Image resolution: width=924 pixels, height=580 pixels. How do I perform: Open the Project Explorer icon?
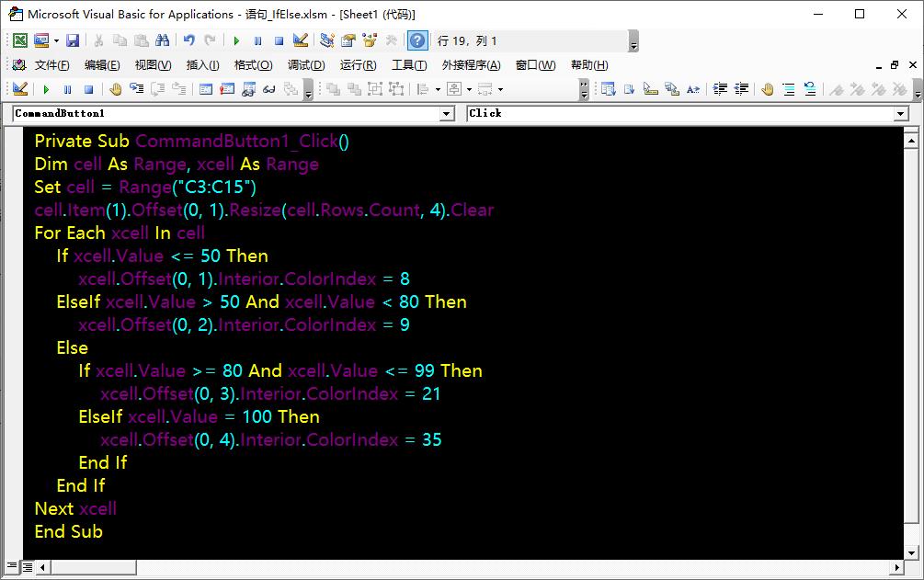(x=326, y=40)
